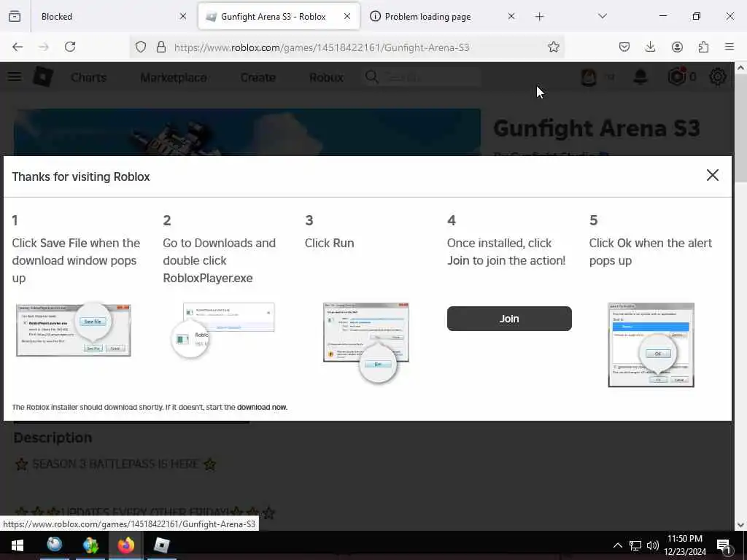This screenshot has height=560, width=747.
Task: Open the Roblox taskbar icon
Action: 162,545
